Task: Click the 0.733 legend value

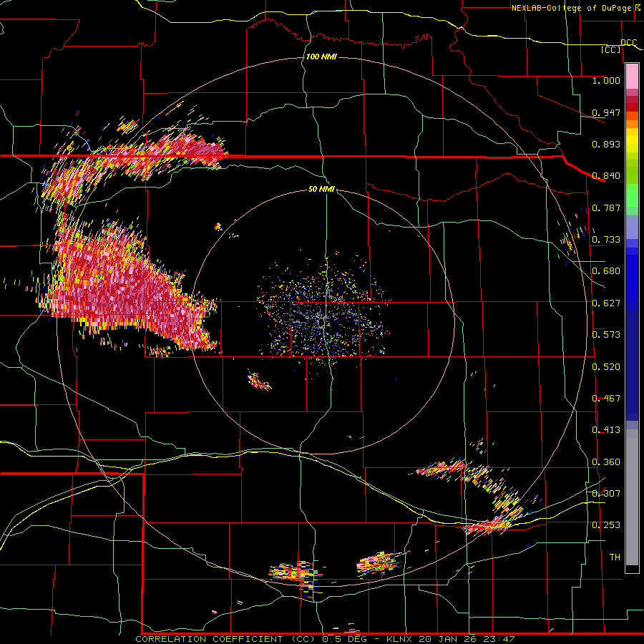Action: [x=606, y=240]
